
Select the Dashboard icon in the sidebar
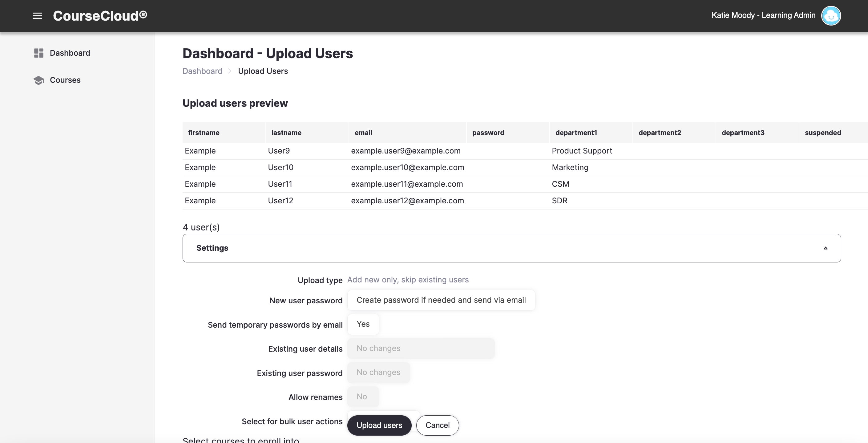coord(38,53)
